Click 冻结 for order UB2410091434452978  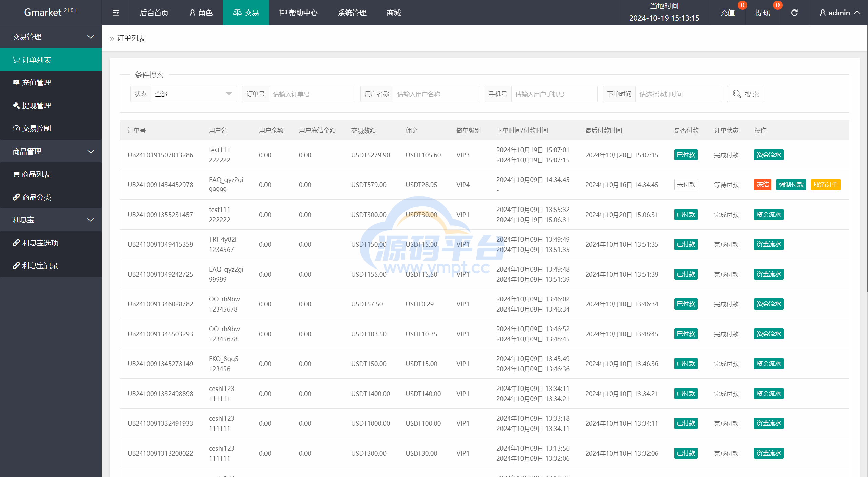[x=763, y=184]
